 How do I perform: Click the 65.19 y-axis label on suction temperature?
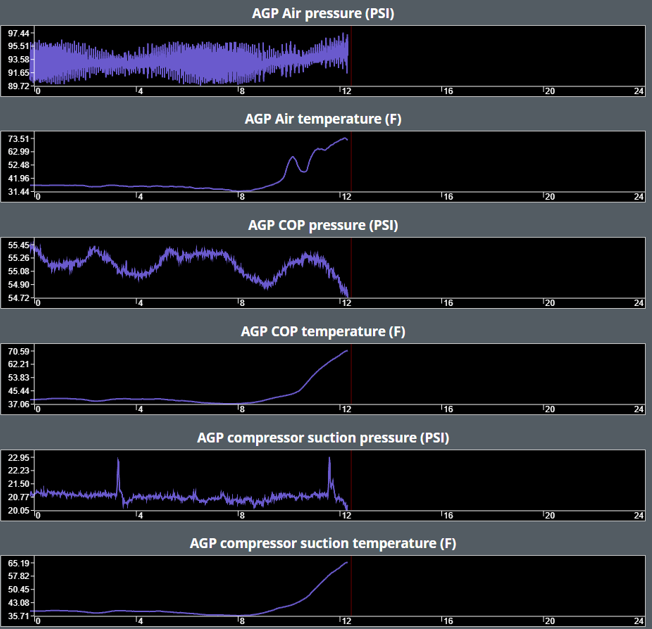point(18,563)
